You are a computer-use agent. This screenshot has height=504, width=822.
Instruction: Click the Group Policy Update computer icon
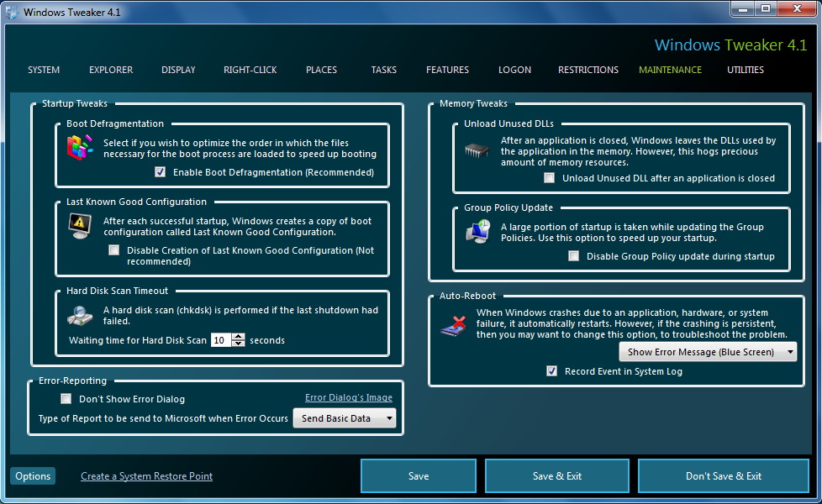pyautogui.click(x=477, y=233)
